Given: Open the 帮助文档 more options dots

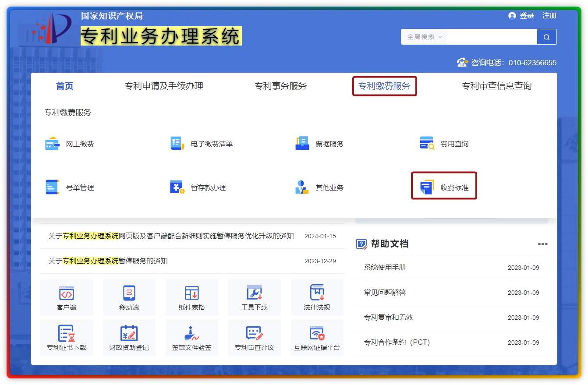Looking at the screenshot, I should 543,244.
